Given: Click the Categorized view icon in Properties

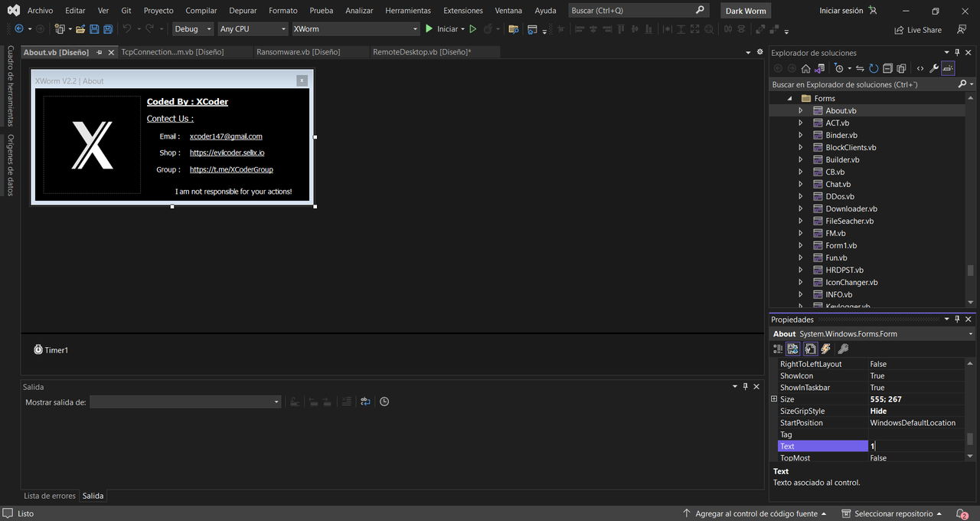Looking at the screenshot, I should point(778,349).
